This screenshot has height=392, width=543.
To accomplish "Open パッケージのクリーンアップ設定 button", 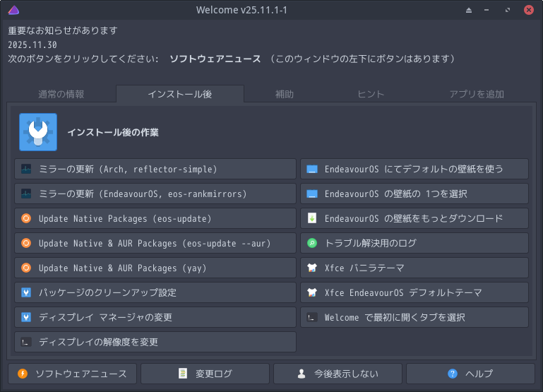I will pos(155,292).
